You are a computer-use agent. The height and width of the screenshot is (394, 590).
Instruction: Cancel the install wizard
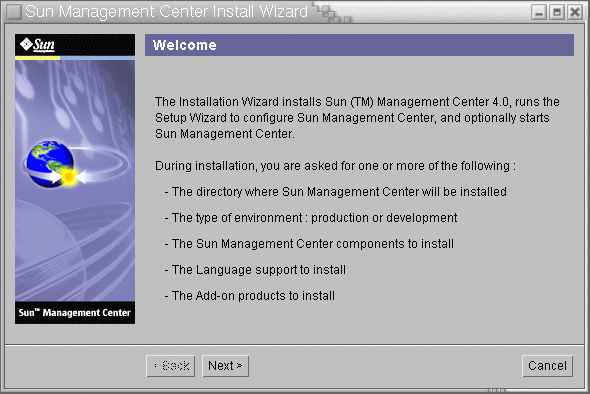pos(547,366)
